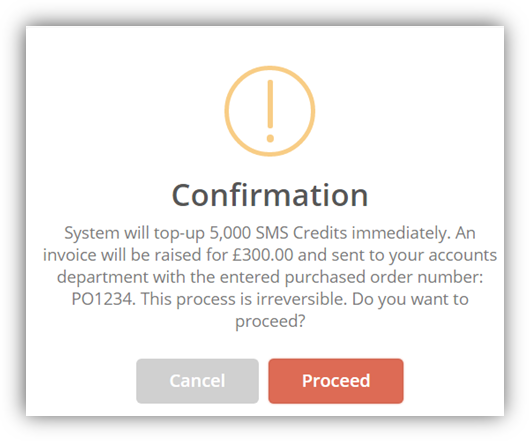Viewport: 529px width, 441px height.
Task: Click the 'This process is irreversible' sentence
Action: click(244, 299)
